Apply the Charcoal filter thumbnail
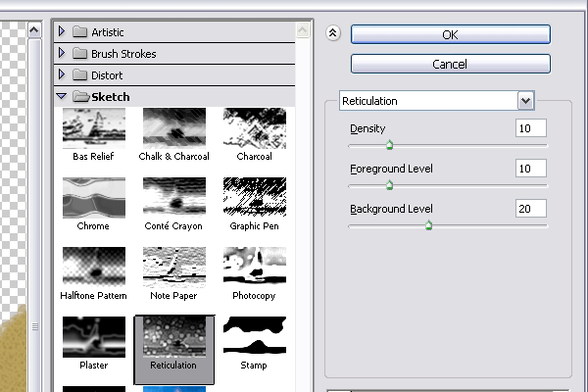Viewport: 588px width, 392px height. (x=255, y=128)
